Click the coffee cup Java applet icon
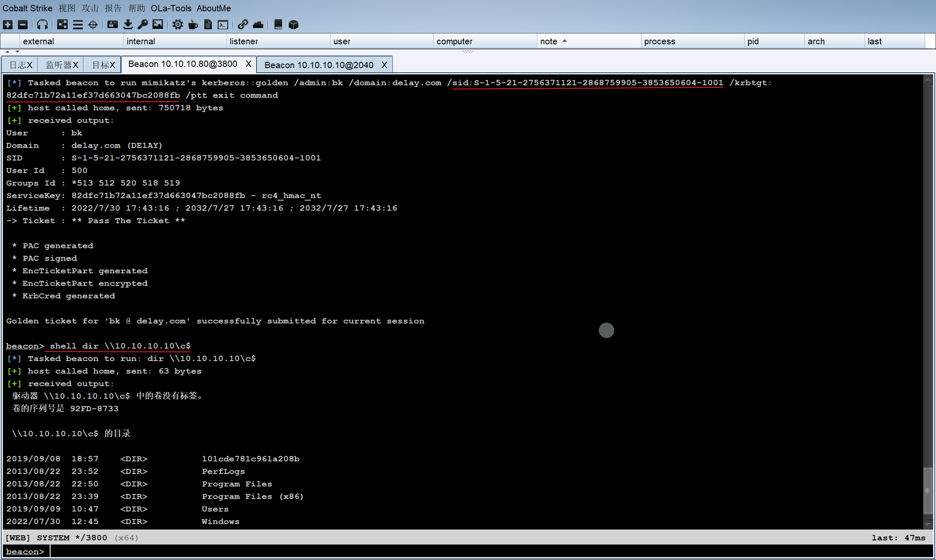This screenshot has width=936, height=560. pyautogui.click(x=193, y=25)
